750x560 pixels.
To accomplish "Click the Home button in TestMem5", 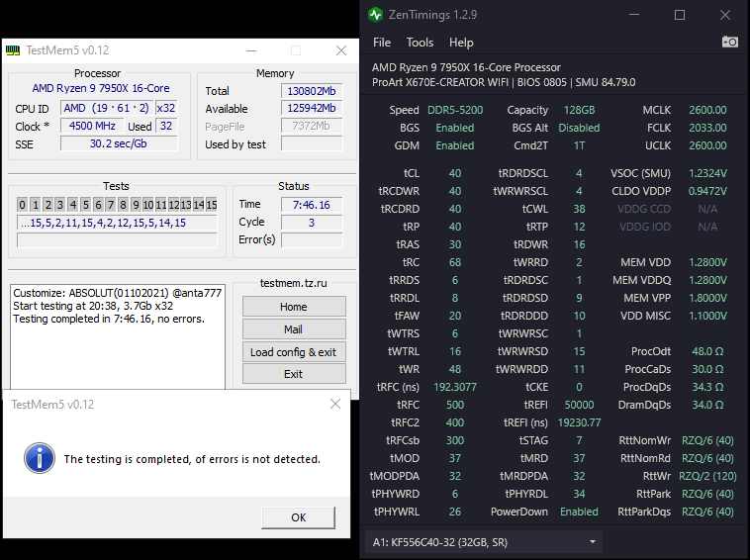I will [293, 307].
